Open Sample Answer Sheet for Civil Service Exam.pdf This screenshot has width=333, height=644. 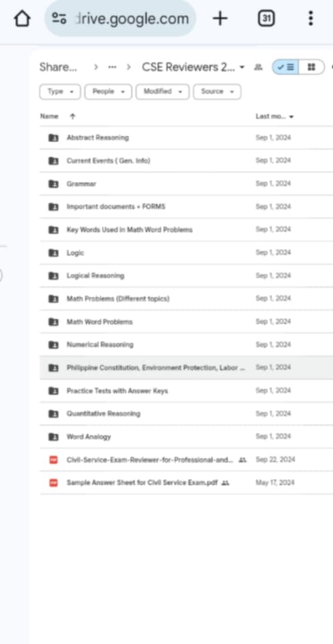142,482
